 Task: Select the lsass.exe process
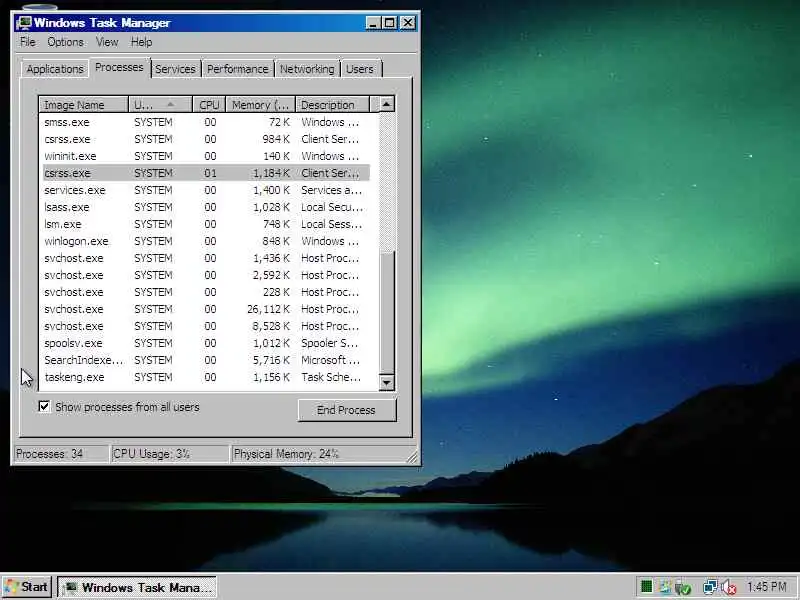pyautogui.click(x=206, y=207)
